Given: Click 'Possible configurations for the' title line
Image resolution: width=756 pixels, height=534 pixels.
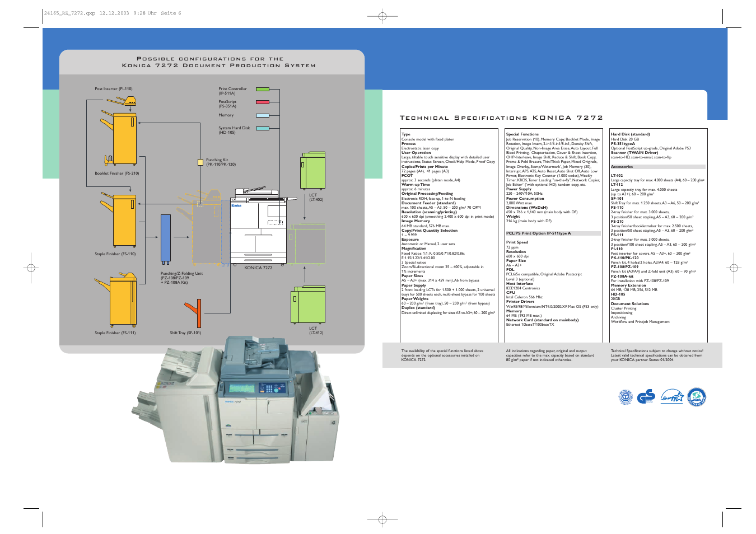Looking at the screenshot, I should (210, 59).
